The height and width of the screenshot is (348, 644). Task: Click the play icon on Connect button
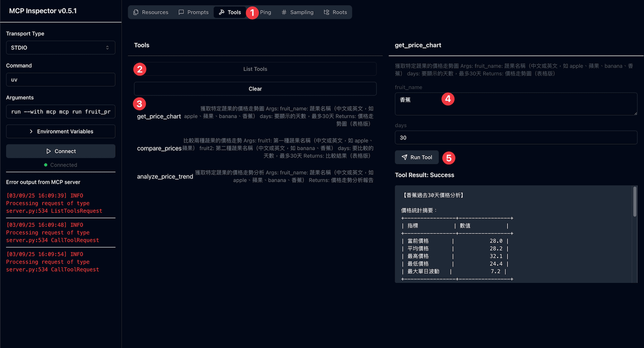[x=49, y=151]
